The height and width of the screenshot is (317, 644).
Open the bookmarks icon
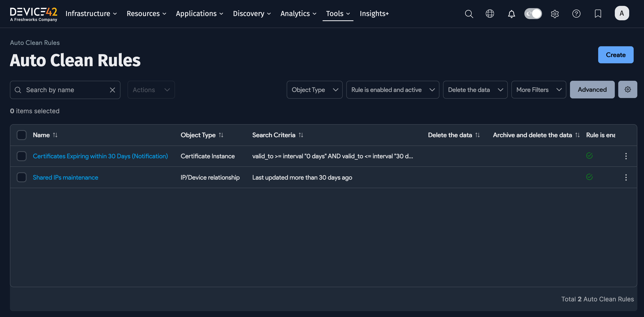point(598,14)
